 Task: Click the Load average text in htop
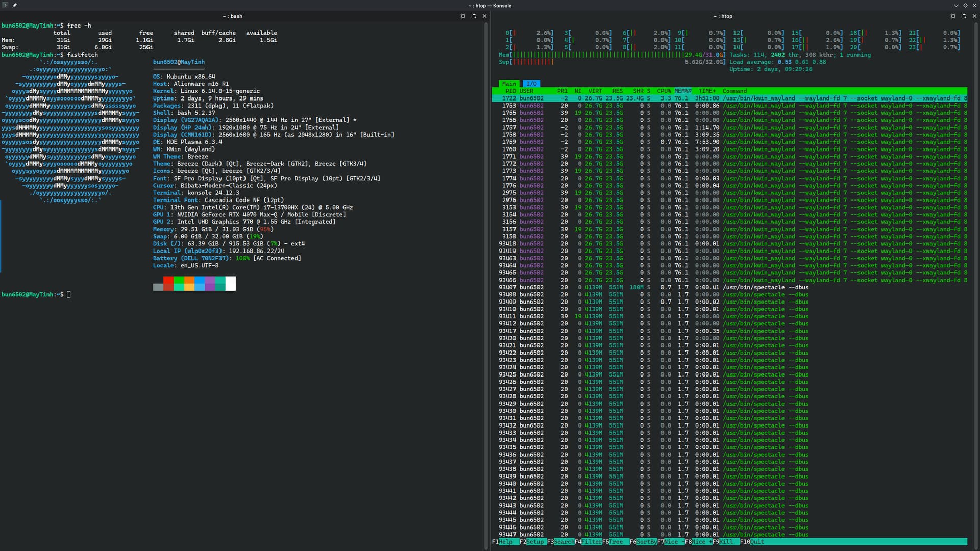pyautogui.click(x=778, y=62)
